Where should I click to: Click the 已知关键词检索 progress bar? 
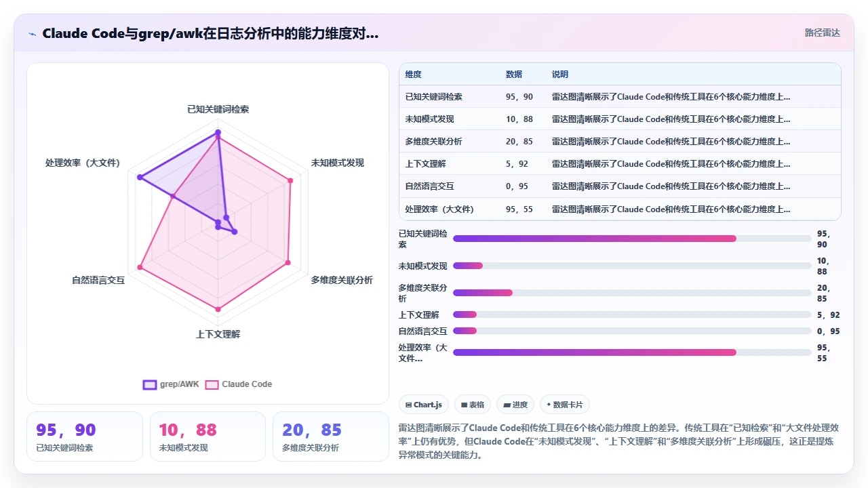632,239
